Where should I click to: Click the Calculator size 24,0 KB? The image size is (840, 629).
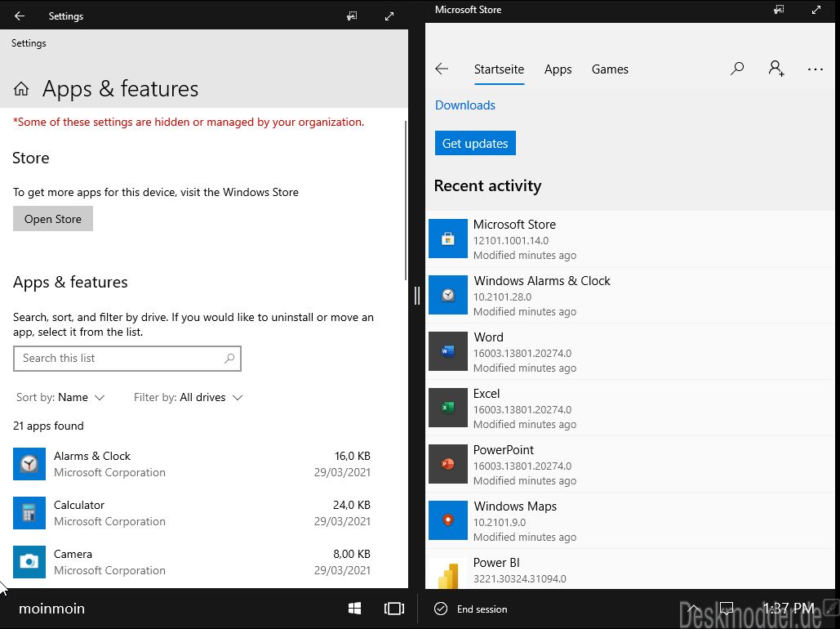tap(351, 505)
